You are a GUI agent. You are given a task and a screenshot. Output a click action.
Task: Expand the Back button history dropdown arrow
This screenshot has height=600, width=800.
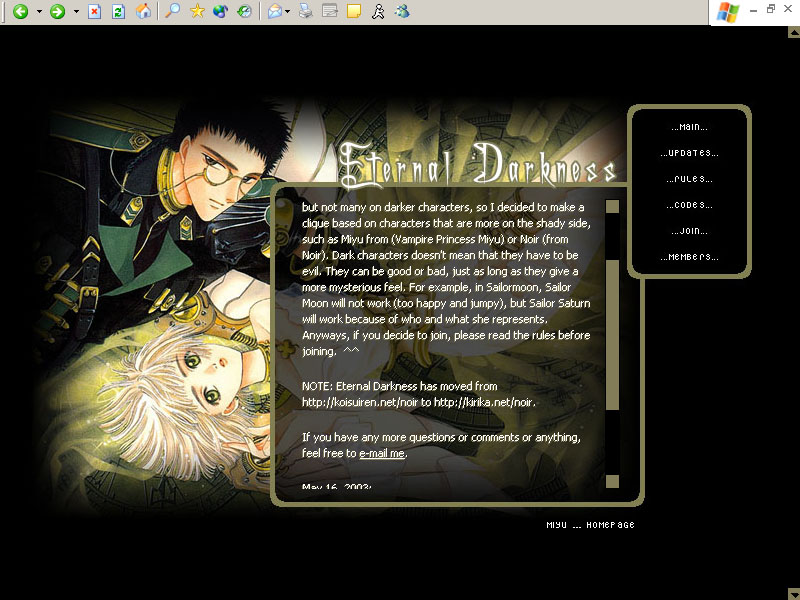[39, 12]
